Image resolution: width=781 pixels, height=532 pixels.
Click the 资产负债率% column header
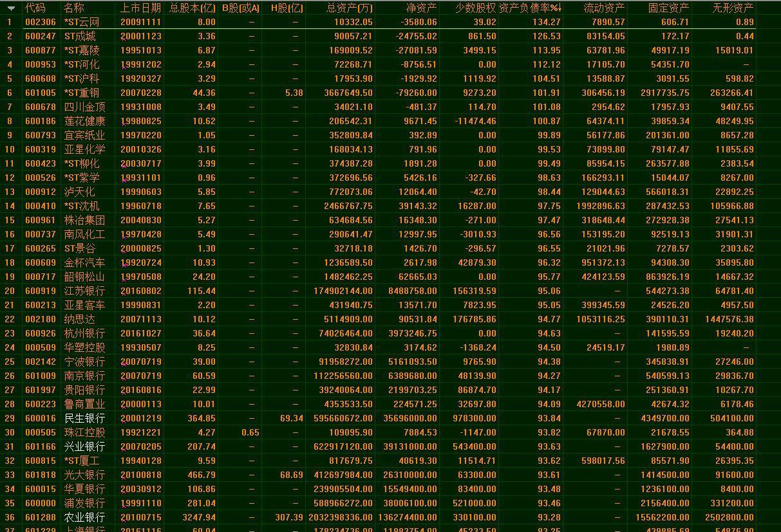530,8
